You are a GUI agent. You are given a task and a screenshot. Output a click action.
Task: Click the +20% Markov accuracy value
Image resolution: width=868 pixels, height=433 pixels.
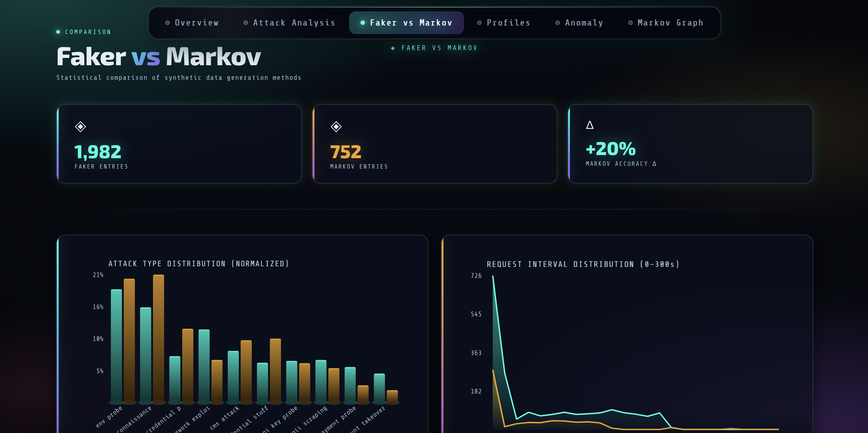coord(611,148)
